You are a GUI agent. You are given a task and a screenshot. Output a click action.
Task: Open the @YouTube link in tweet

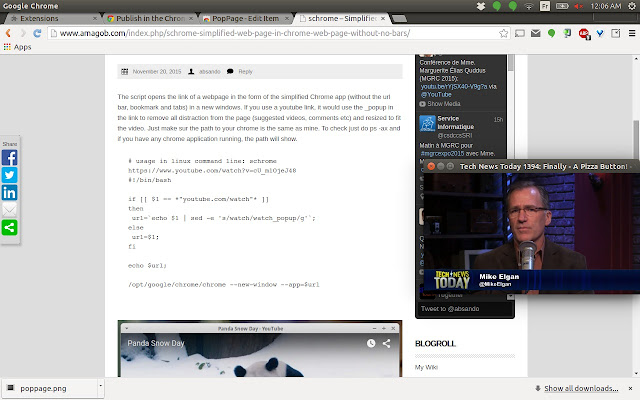(436, 94)
